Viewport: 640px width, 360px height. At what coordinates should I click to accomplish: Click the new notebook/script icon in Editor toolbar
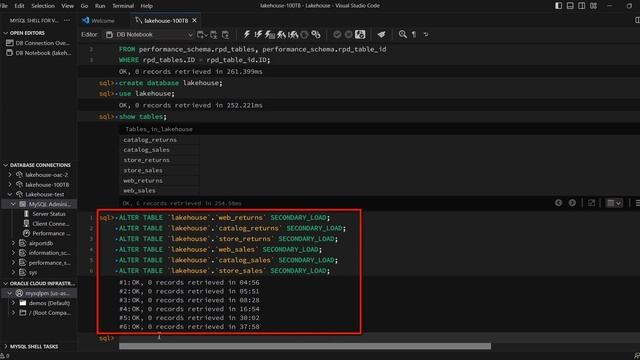click(201, 35)
